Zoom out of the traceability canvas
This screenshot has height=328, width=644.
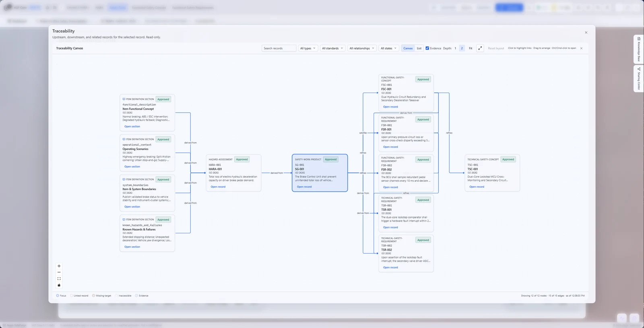coord(59,272)
